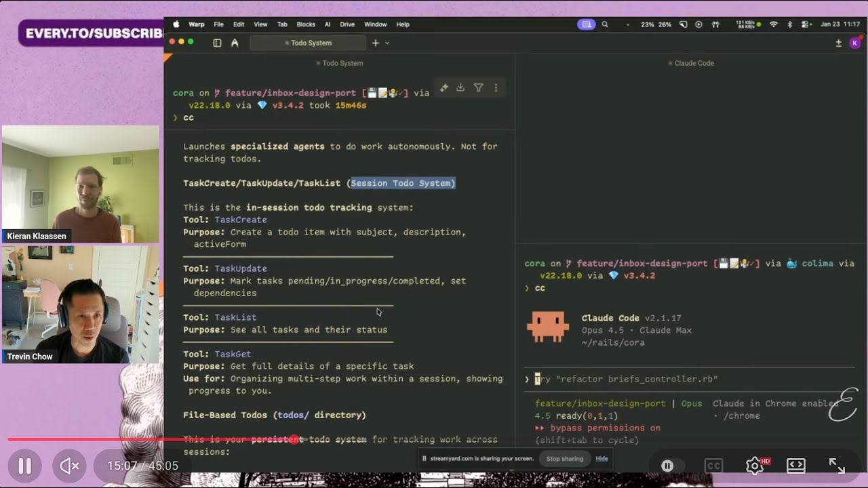Click the 15:07 / 45:05 time display
This screenshot has height=488, width=868.
[x=142, y=466]
